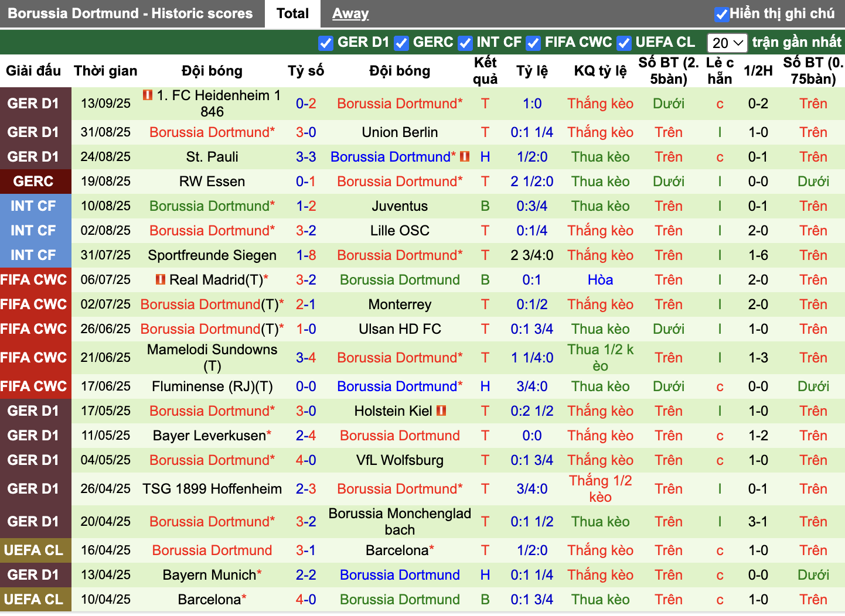Click red card icon next to Holstein Kiel
The height and width of the screenshot is (616, 845).
tap(441, 410)
